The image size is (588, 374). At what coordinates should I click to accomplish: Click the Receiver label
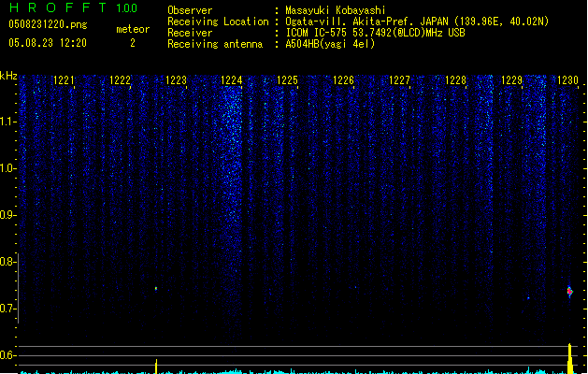tap(190, 33)
